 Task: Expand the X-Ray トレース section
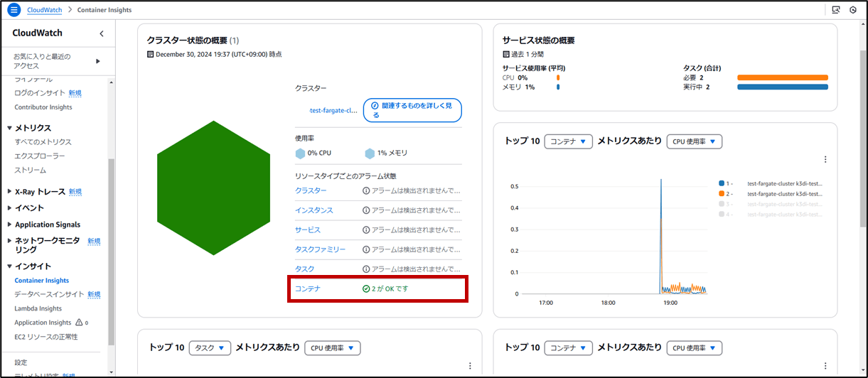10,192
